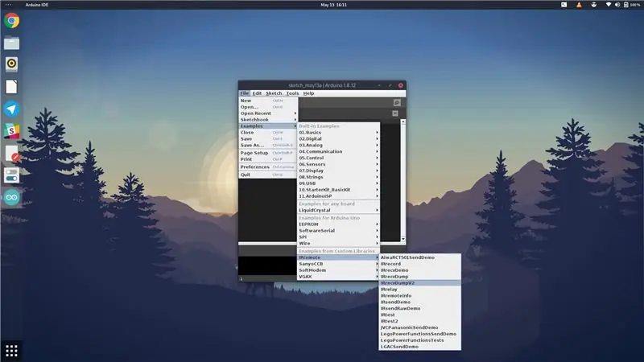Expand the Wire examples submenu
The height and width of the screenshot is (362, 644).
[x=338, y=244]
